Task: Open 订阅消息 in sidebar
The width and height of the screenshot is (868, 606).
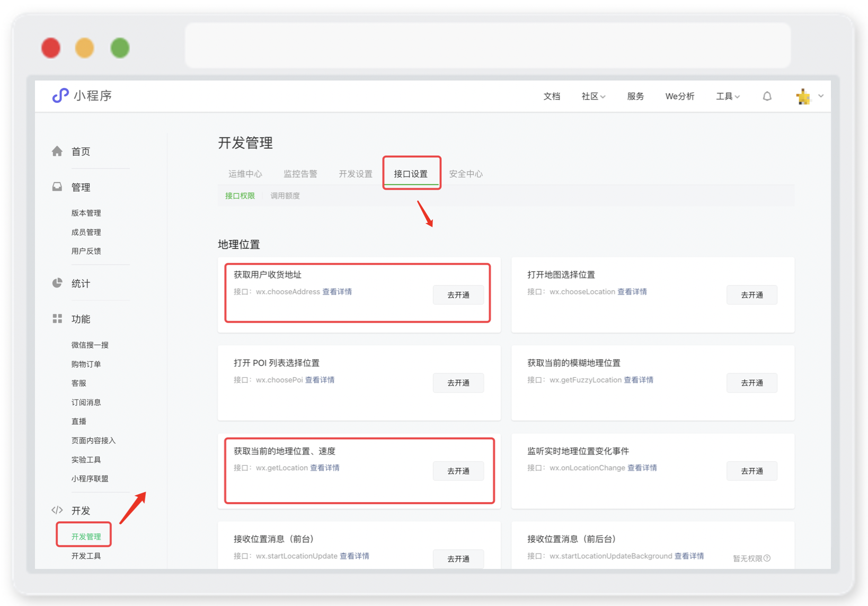Action: click(x=86, y=402)
